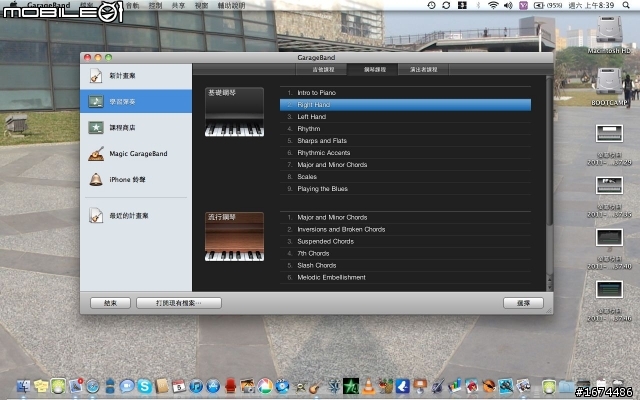Select the Right Hand lesson
Viewport: 640px width, 400px height.
(405, 105)
